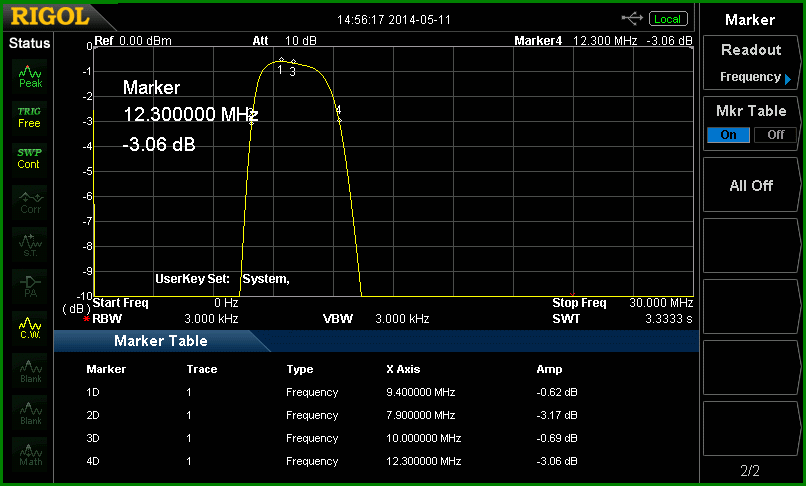Select the first Blank trace icon
This screenshot has width=806, height=486.
pos(29,370)
